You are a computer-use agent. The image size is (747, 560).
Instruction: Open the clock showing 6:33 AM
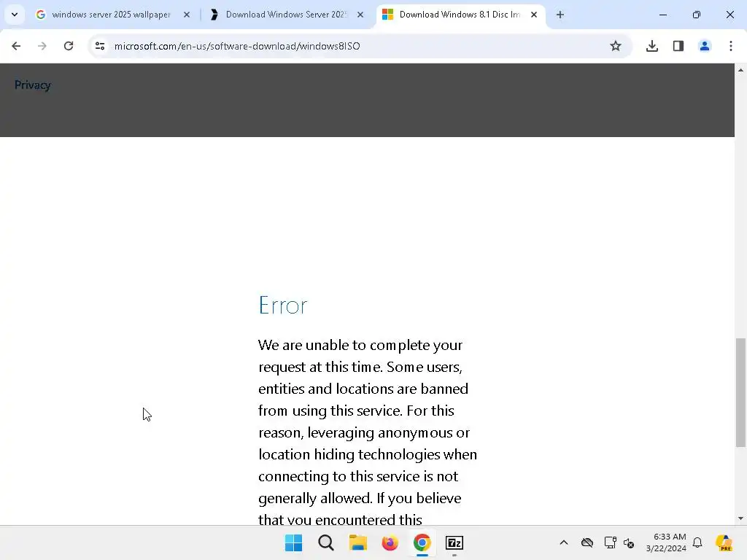[666, 542]
